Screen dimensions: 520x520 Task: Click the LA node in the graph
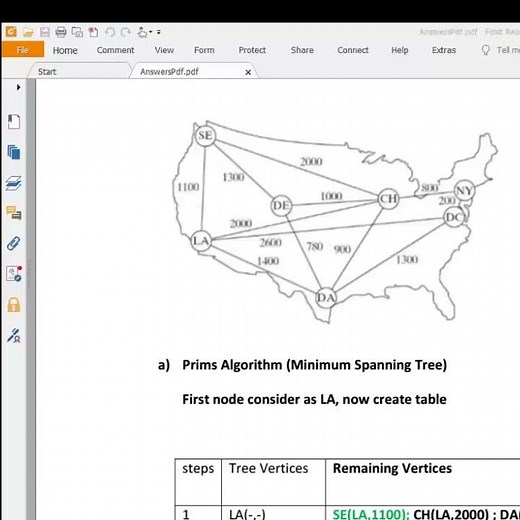coord(201,241)
